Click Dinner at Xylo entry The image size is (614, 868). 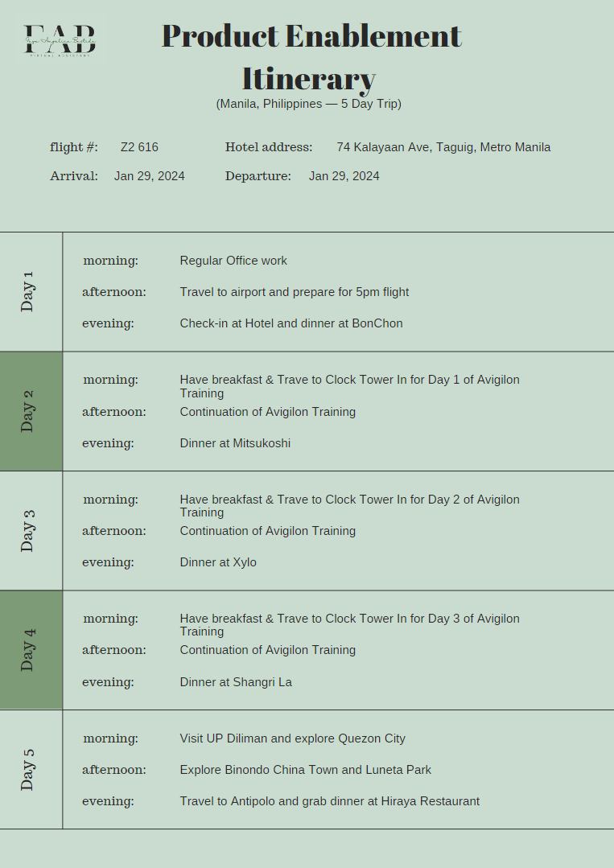218,562
